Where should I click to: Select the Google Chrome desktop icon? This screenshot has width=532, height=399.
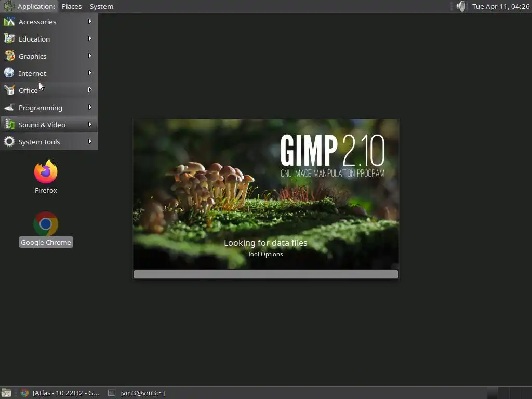pos(46,223)
